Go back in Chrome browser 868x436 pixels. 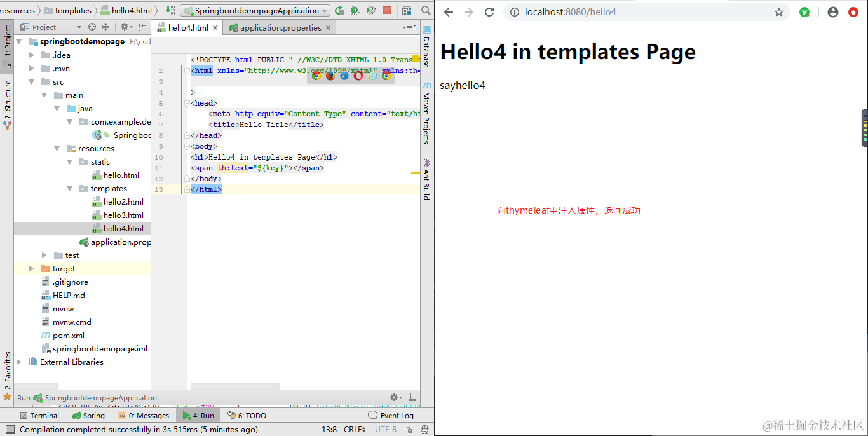[x=449, y=12]
